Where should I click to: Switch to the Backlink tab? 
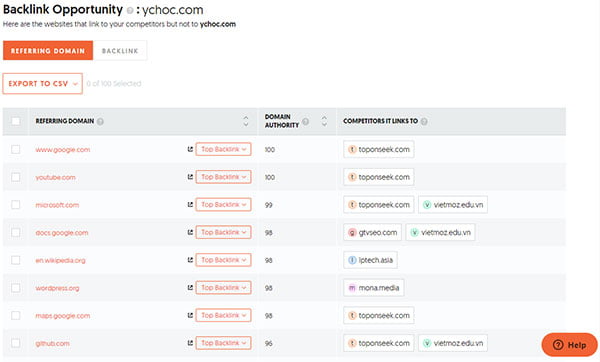120,51
